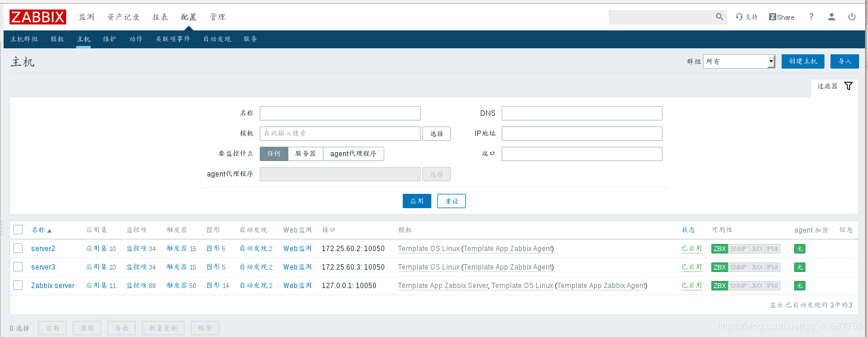Click JMX availability icon for server3

[757, 267]
